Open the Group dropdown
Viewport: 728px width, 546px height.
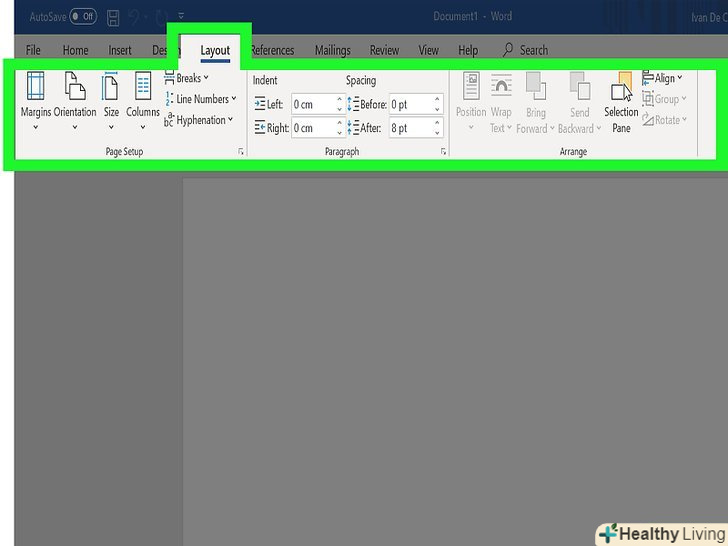664,99
